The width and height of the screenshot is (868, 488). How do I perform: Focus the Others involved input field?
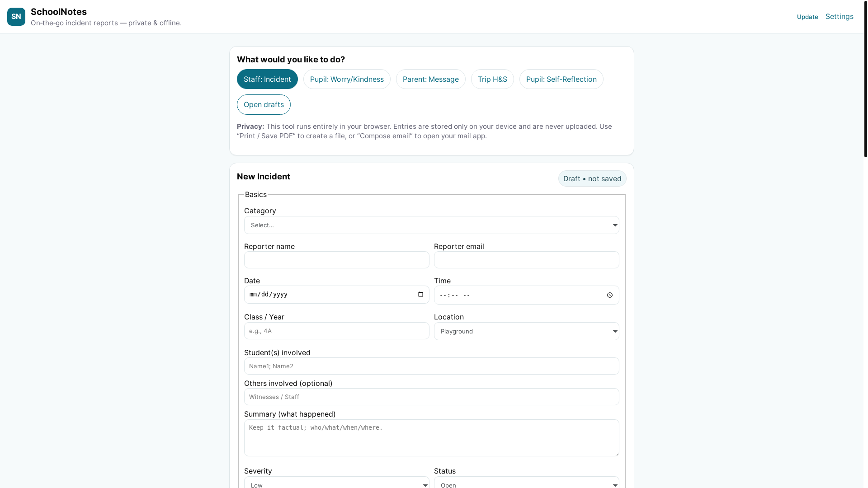click(431, 397)
